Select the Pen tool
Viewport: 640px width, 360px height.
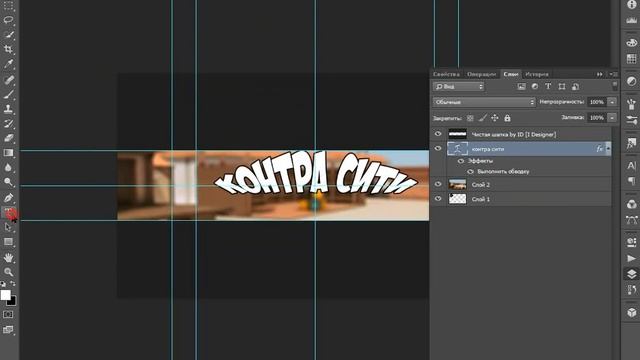[8, 198]
